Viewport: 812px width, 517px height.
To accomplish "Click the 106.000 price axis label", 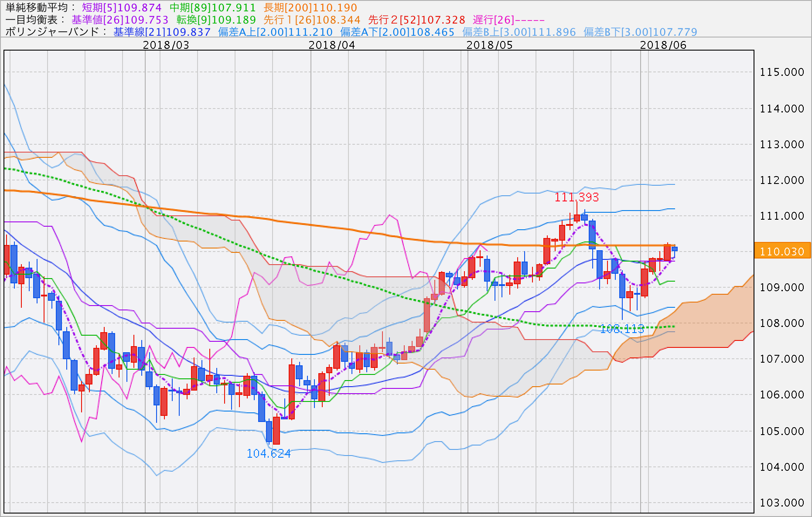I will click(x=782, y=394).
